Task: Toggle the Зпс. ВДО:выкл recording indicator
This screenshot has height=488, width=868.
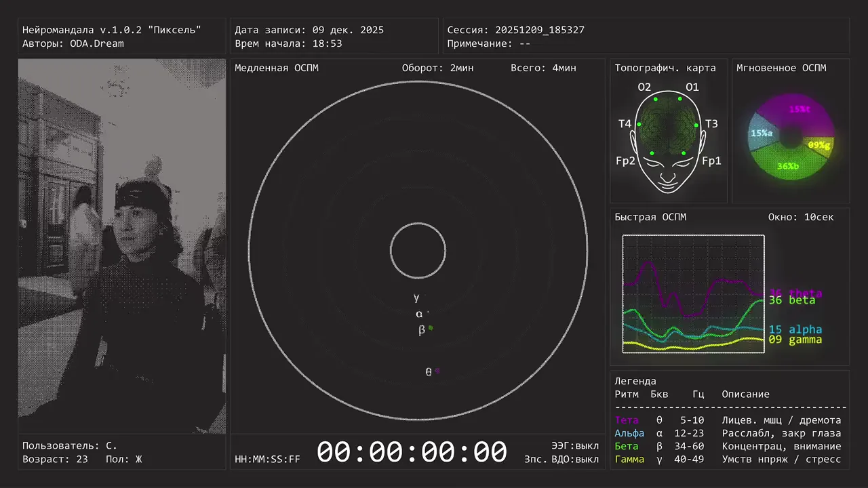Action: [561, 460]
